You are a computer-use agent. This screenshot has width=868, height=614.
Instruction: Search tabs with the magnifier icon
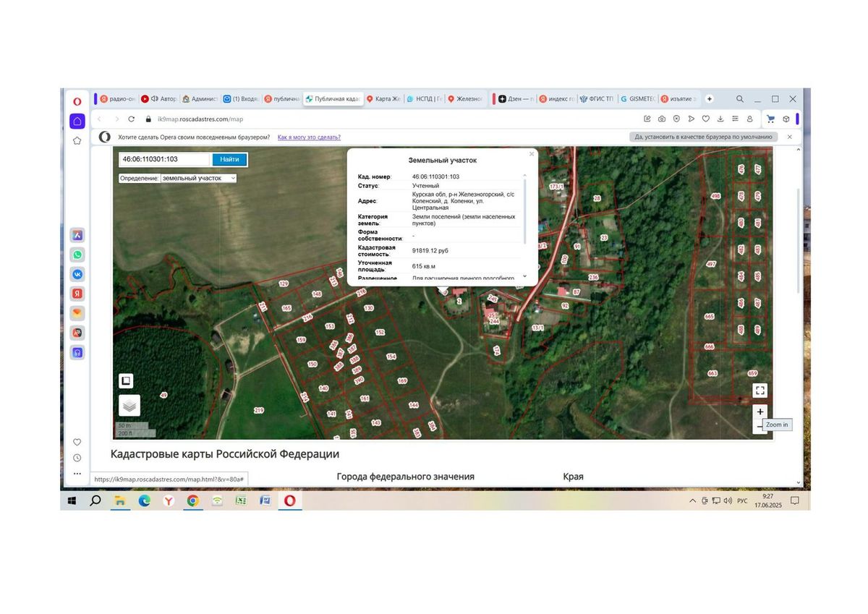[740, 99]
